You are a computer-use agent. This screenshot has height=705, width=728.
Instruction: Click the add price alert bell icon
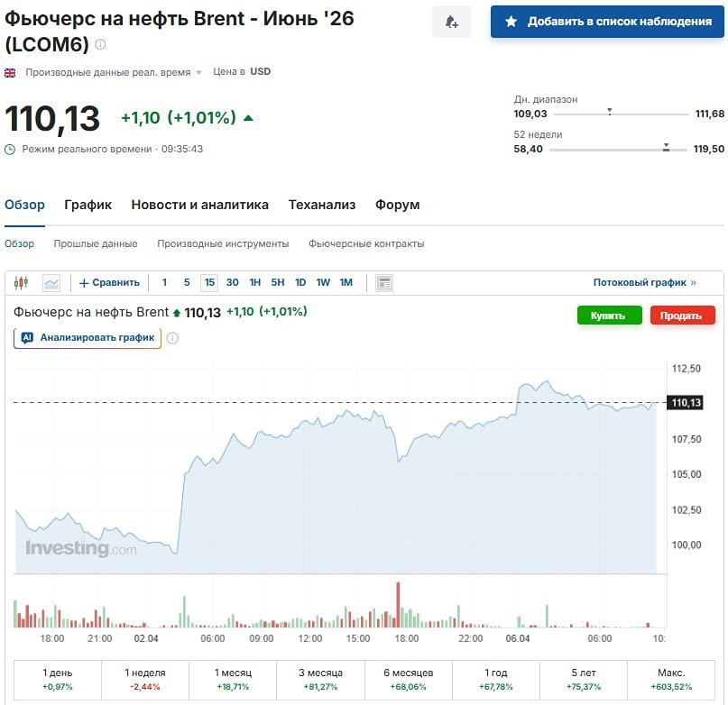coord(451,21)
